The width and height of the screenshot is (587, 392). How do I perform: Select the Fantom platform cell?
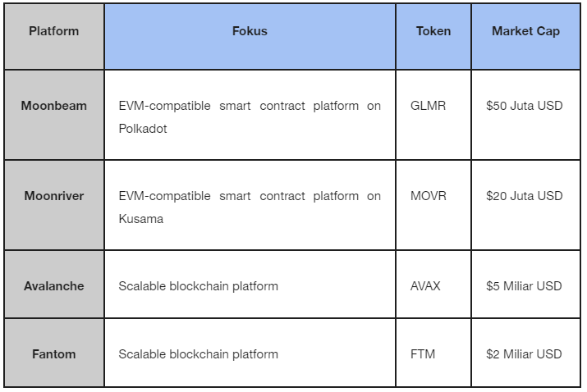(x=54, y=353)
